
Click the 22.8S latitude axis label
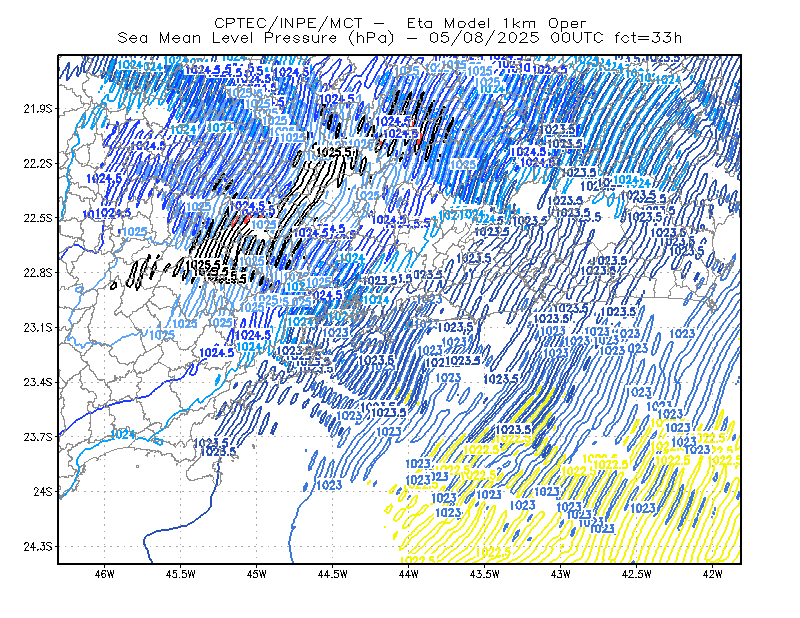(x=38, y=273)
